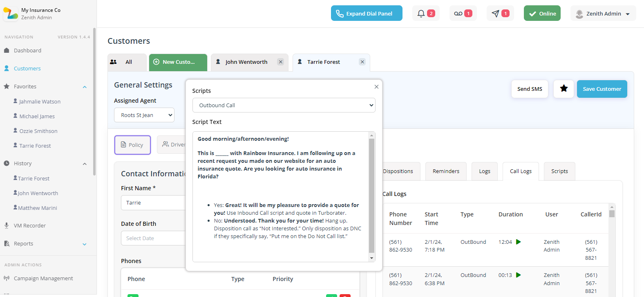The width and height of the screenshot is (644, 297).
Task: Switch to the John Wentworth tab
Action: pos(246,62)
